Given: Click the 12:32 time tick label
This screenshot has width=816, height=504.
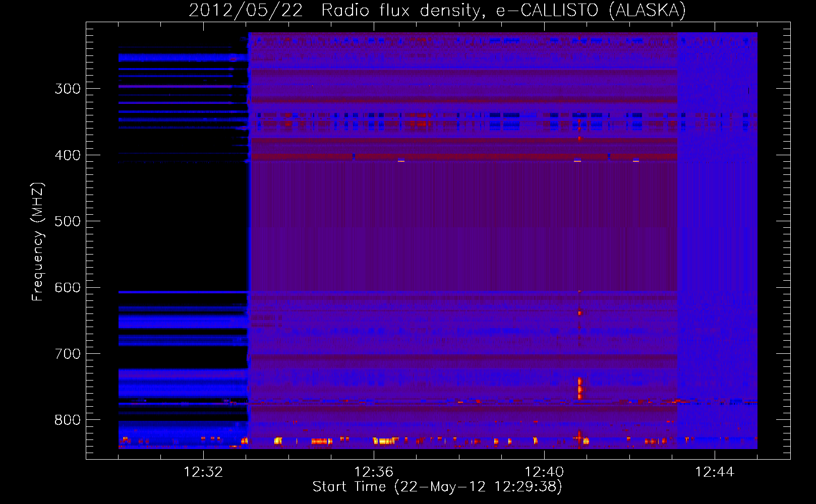Looking at the screenshot, I should [x=203, y=472].
